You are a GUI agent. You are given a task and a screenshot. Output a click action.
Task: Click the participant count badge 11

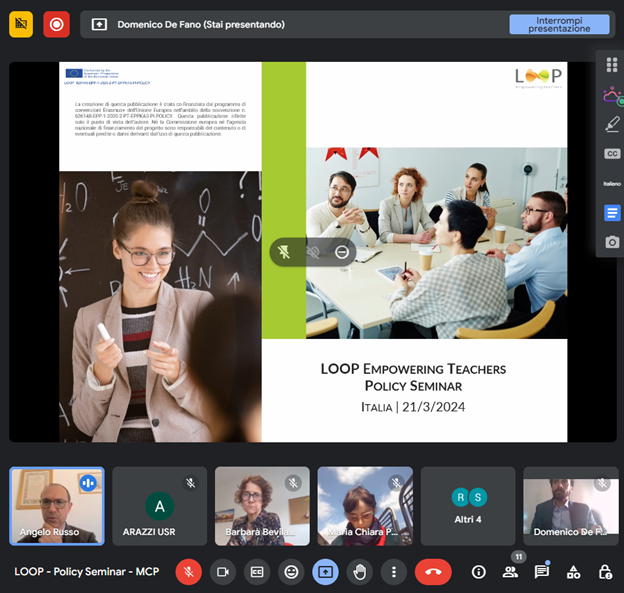[x=519, y=557]
